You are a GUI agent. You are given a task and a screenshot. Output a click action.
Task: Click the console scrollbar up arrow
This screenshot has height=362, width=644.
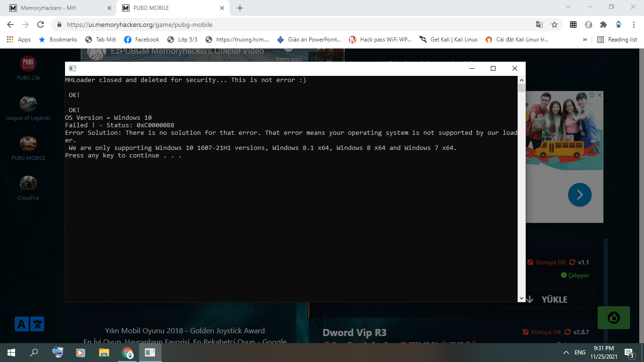tap(521, 80)
